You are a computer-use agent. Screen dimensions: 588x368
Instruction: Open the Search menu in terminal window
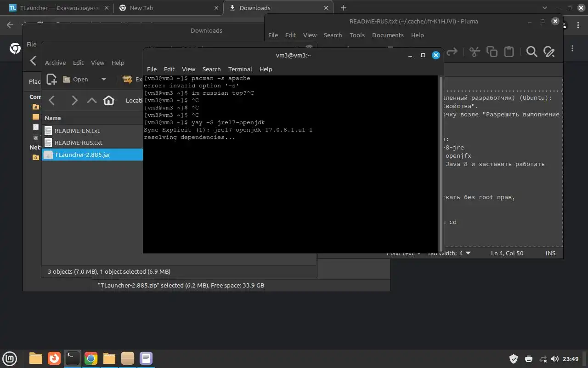coord(211,69)
